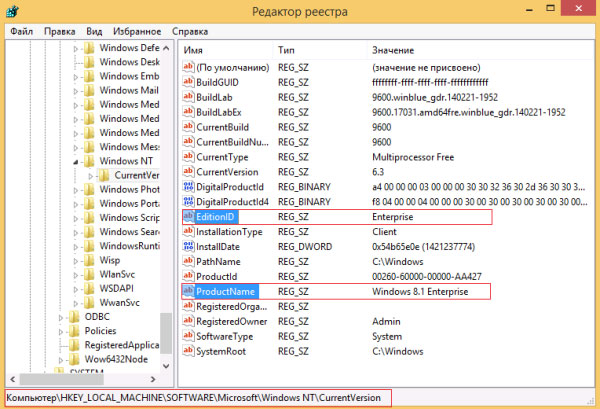Click the tree horizontal scrollbar thumb
The width and height of the screenshot is (600, 409).
pyautogui.click(x=62, y=379)
